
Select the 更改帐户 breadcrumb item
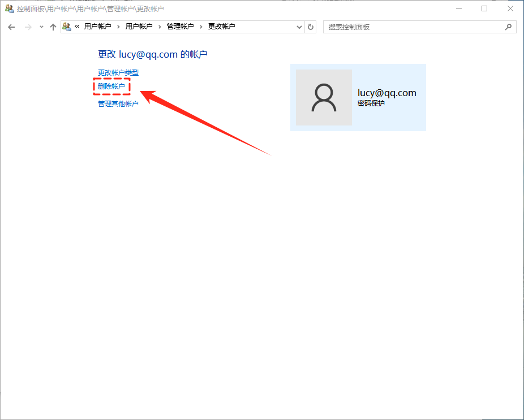point(221,27)
